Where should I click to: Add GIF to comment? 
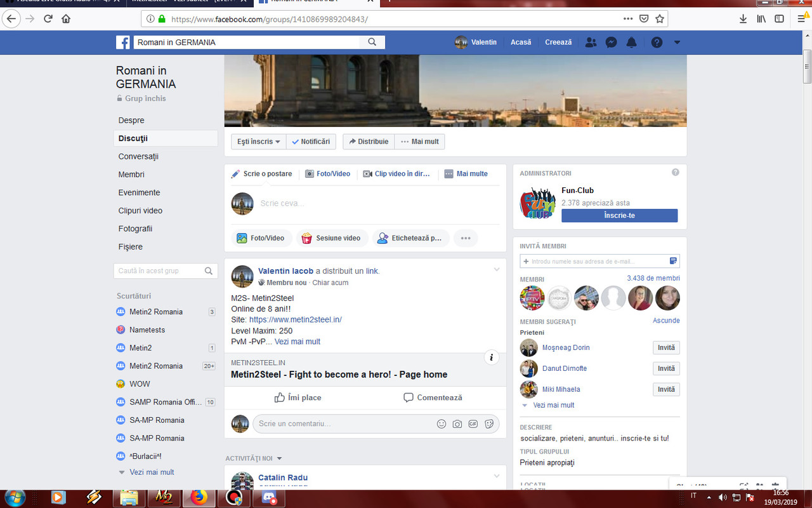tap(473, 424)
